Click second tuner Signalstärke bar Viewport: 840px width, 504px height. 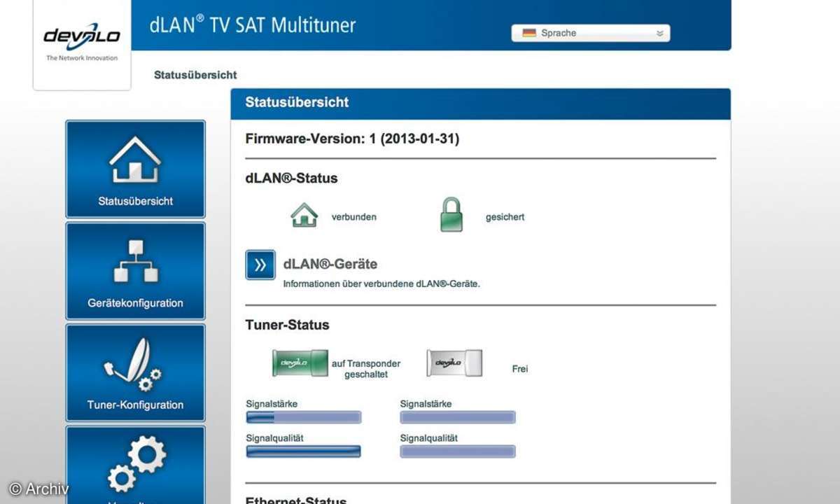(458, 417)
